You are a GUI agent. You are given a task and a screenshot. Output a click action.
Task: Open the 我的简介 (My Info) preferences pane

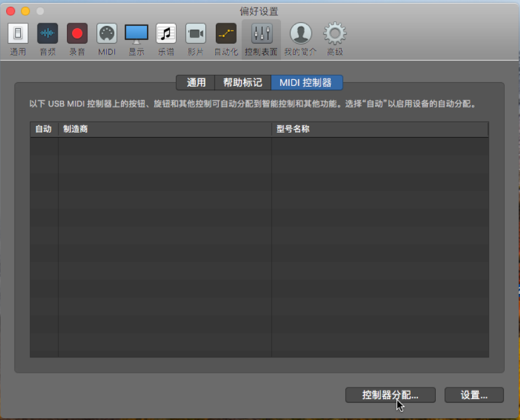(x=301, y=38)
